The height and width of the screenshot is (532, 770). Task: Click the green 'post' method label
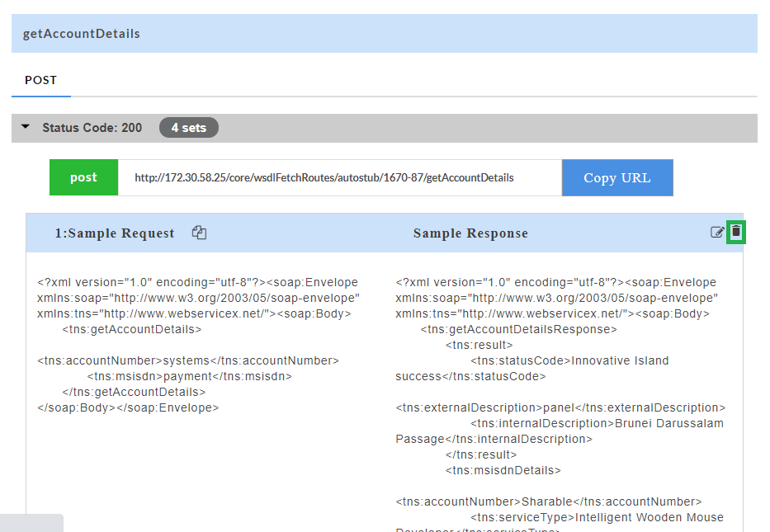coord(83,177)
